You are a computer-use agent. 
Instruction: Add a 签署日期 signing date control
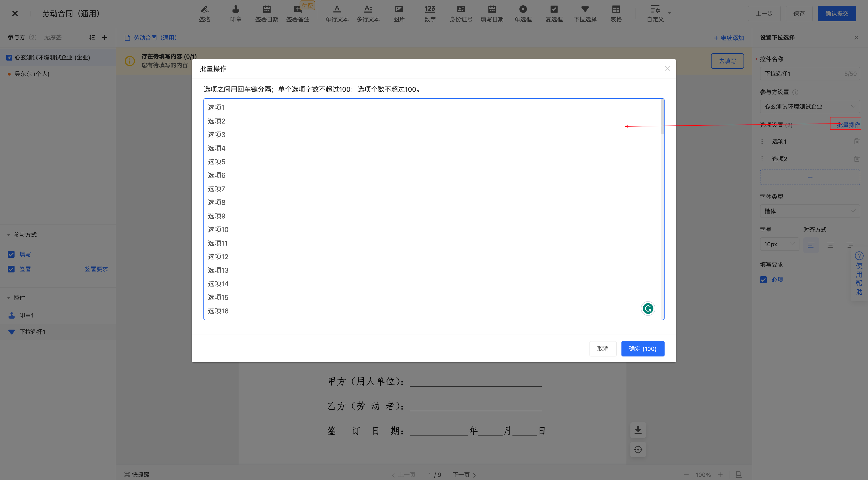[267, 14]
